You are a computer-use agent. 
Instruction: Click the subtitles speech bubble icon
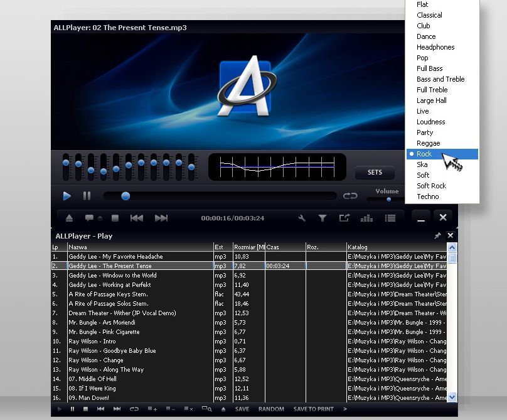90,218
